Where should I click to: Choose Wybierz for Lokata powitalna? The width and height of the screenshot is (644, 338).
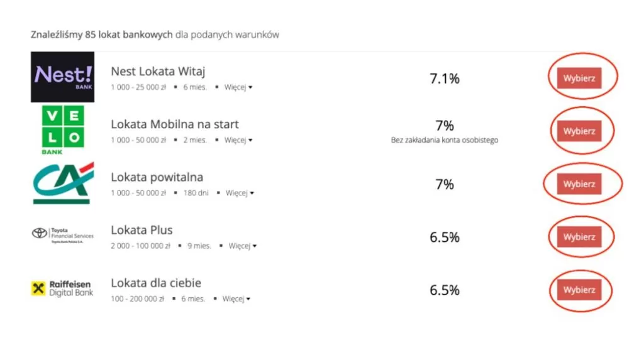(579, 184)
